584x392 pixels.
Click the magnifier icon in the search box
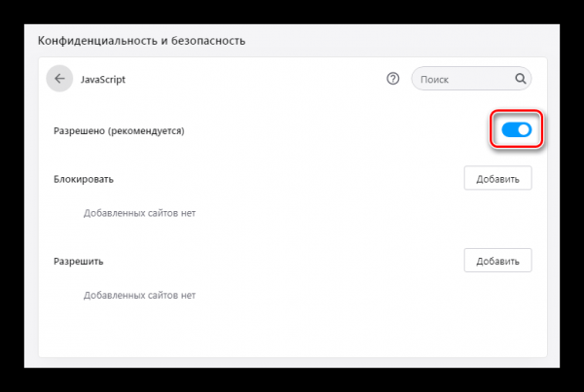[x=521, y=79]
